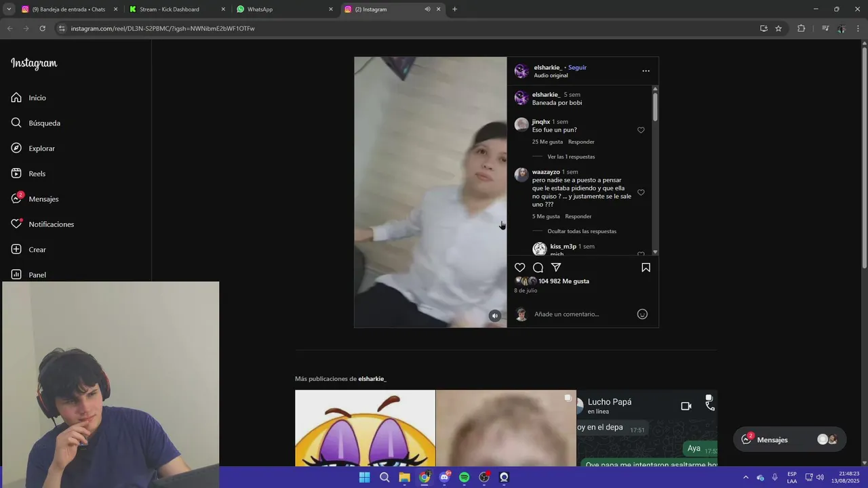
Task: Open Spotify from the taskbar
Action: [464, 477]
